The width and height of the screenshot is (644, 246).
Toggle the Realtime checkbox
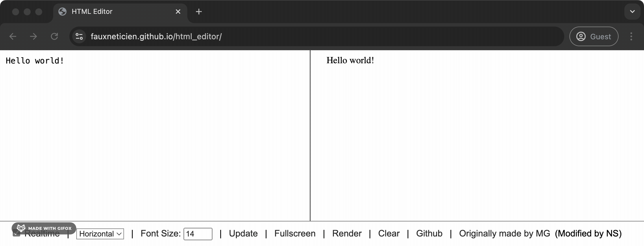(16, 233)
